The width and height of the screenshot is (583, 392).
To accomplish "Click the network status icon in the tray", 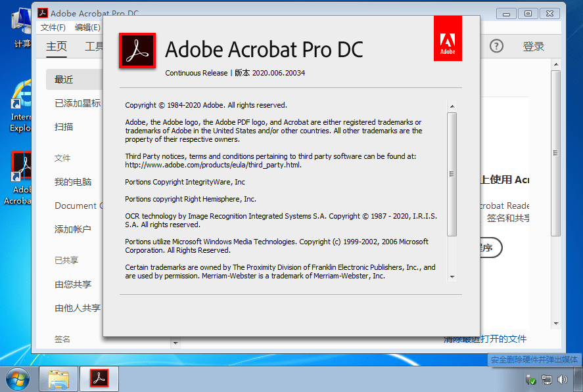I will 547,379.
